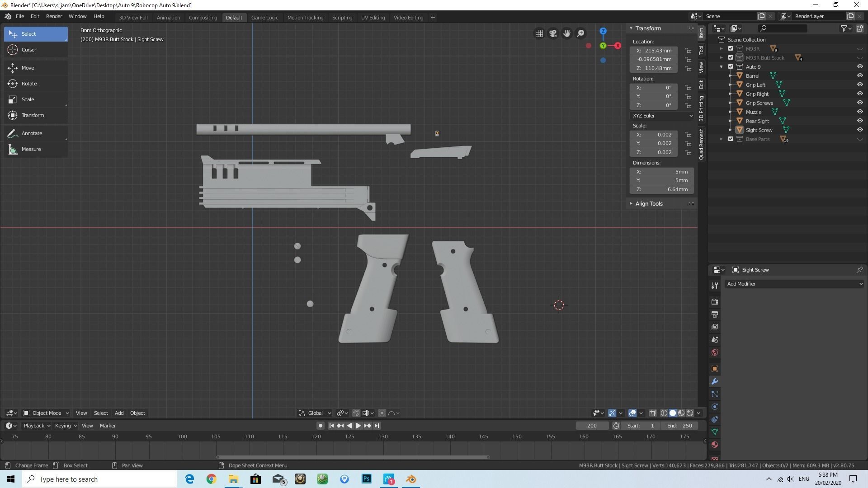The width and height of the screenshot is (868, 488).
Task: Open the Render properties tab icon
Action: [x=715, y=301]
